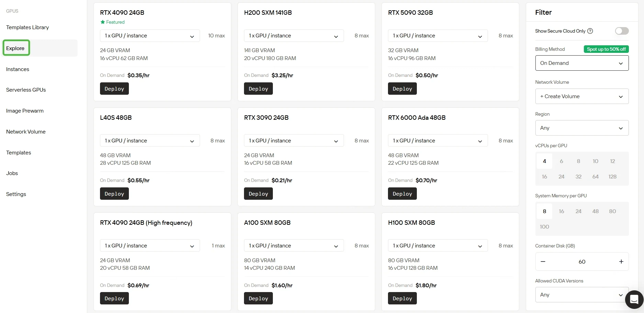Open Jobs in sidebar

(x=12, y=173)
